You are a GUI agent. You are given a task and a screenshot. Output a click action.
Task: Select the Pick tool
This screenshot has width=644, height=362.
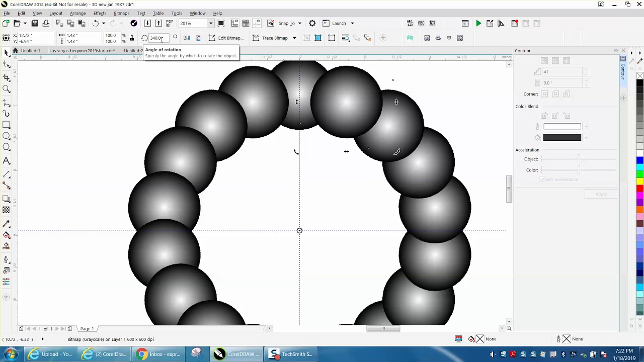coord(6,53)
